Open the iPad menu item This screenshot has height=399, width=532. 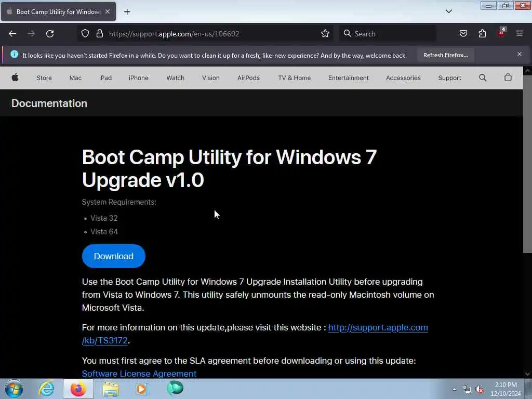[x=105, y=78]
